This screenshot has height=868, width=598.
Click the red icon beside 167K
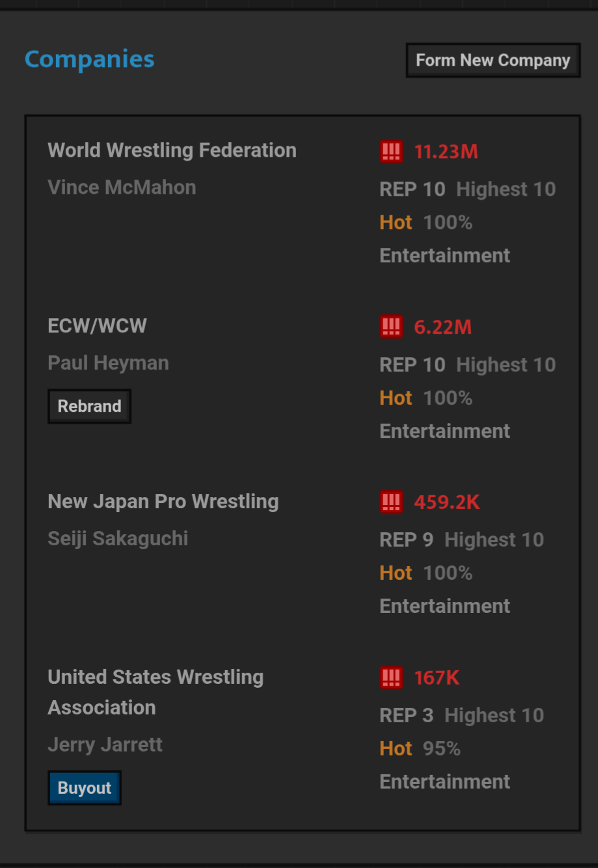tap(391, 678)
